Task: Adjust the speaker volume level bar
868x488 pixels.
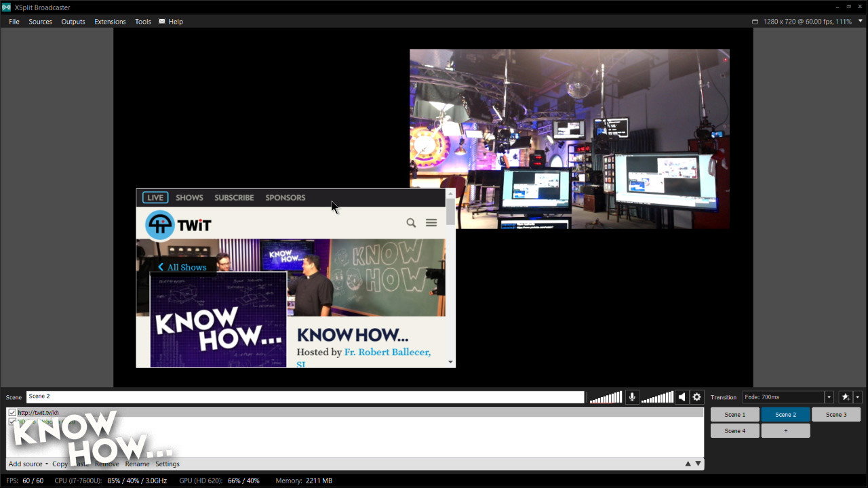Action: 656,397
